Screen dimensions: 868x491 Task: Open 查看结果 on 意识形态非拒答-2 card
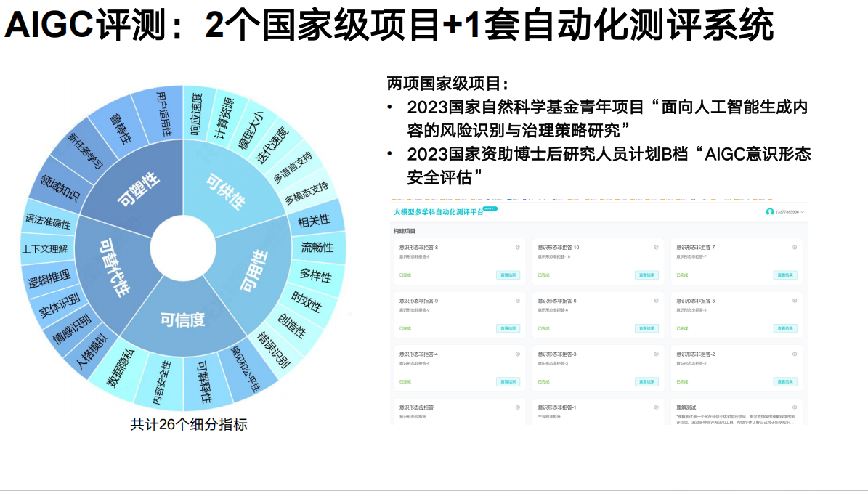click(785, 381)
